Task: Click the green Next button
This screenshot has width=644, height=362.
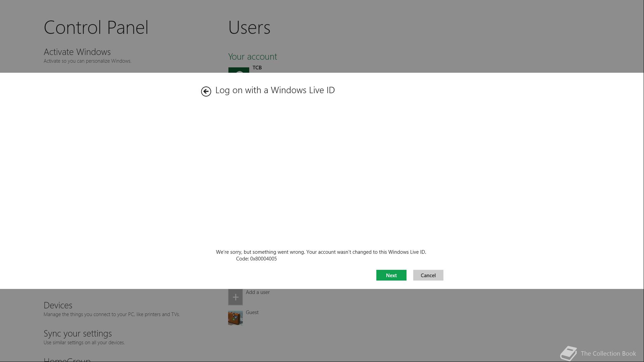Action: point(391,275)
